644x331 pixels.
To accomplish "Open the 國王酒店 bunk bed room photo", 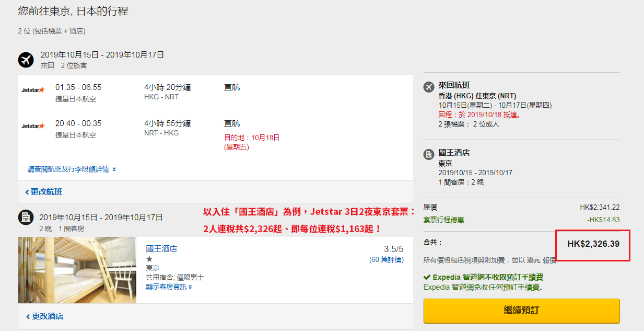I will coord(77,270).
